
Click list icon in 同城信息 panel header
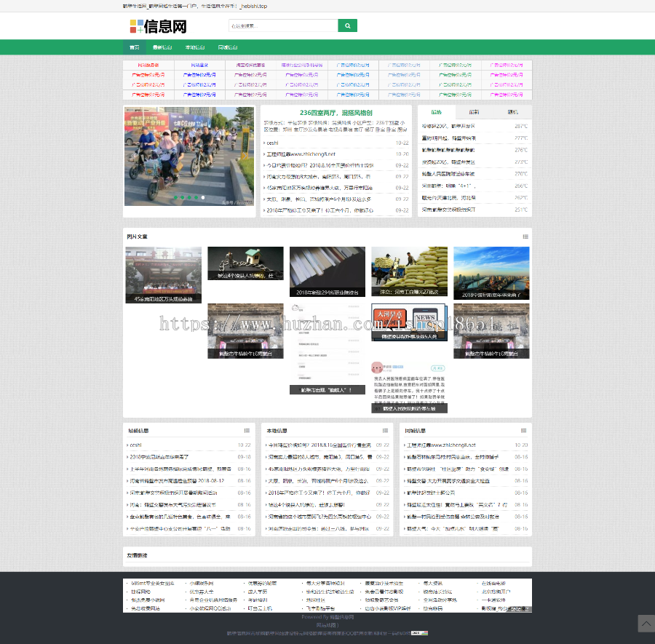(x=525, y=431)
